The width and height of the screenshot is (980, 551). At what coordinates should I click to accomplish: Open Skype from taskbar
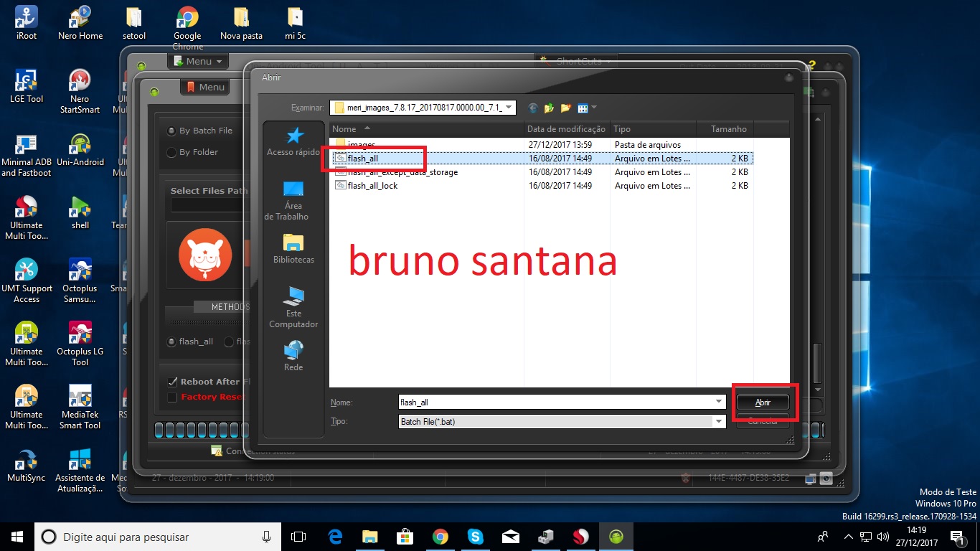pos(475,537)
